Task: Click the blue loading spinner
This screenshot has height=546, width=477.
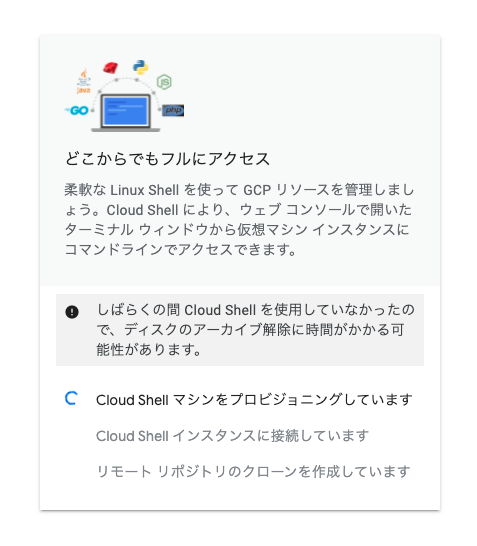Action: coord(71,398)
